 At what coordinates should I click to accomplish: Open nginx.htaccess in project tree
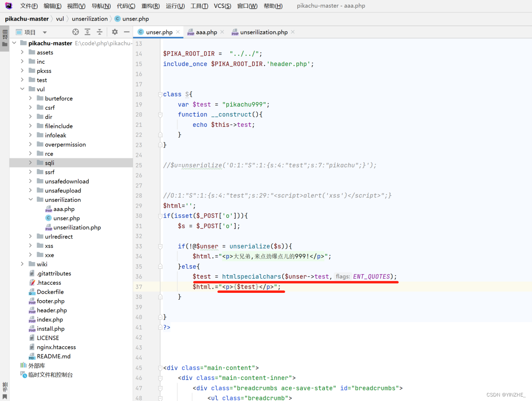[52, 348]
